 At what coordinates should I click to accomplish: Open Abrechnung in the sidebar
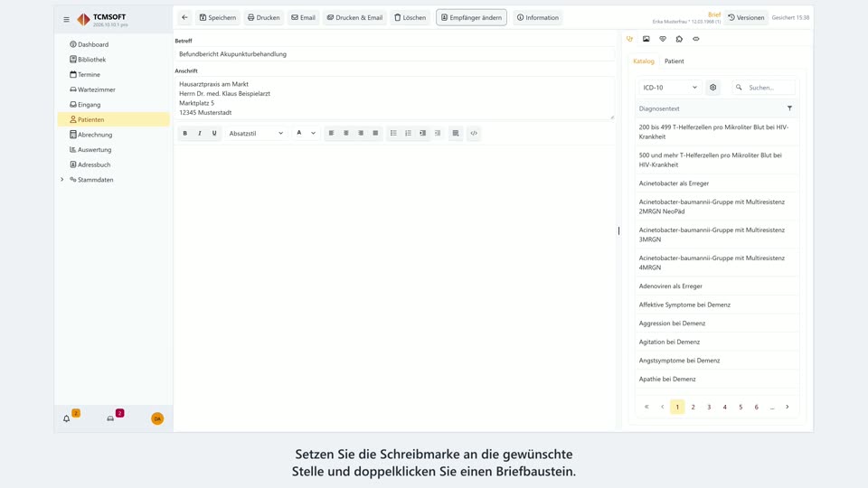114,135
